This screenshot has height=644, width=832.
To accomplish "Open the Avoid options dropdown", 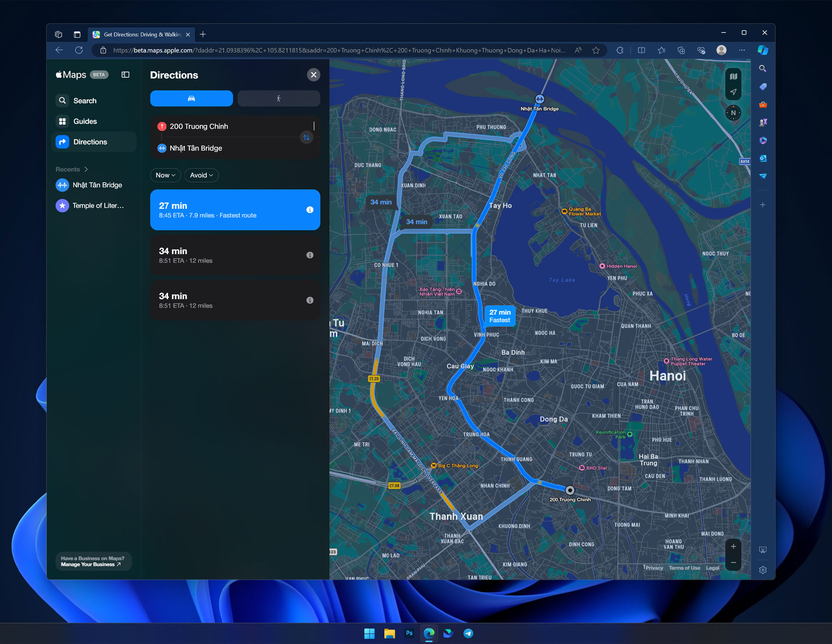I will 201,175.
